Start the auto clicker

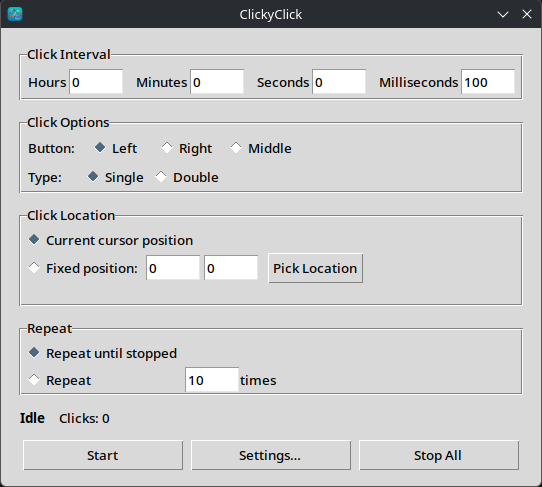coord(103,455)
